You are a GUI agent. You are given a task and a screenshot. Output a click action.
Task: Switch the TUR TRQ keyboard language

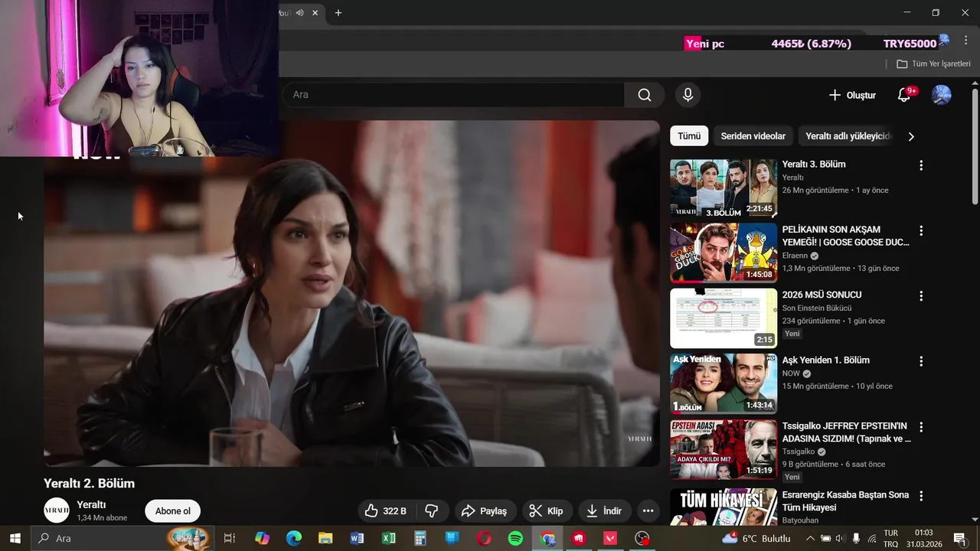pos(891,539)
